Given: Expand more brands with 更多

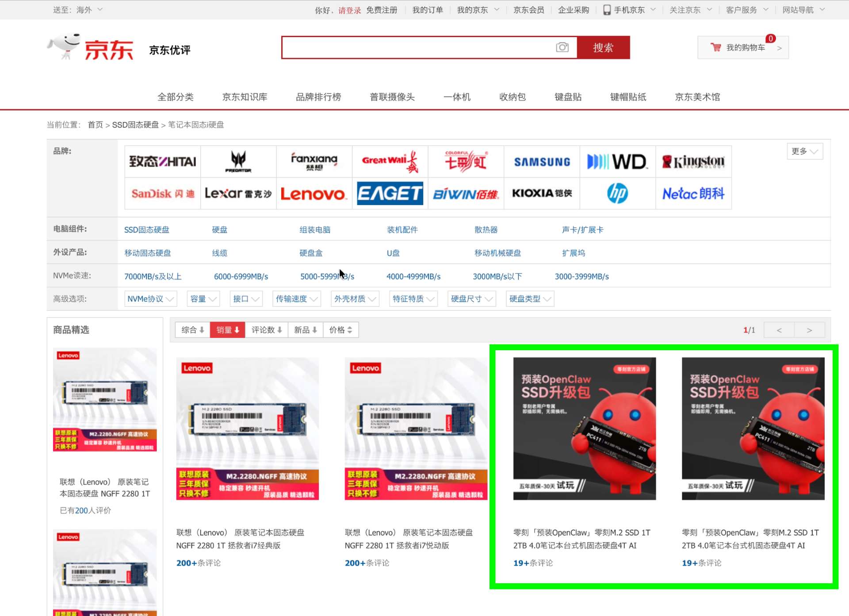Looking at the screenshot, I should point(804,151).
